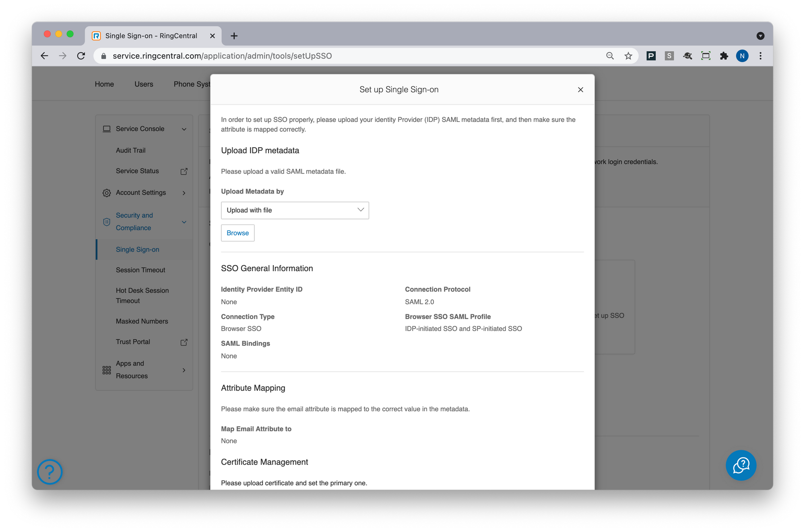The height and width of the screenshot is (532, 805).
Task: Open a new browser tab
Action: [x=234, y=36]
